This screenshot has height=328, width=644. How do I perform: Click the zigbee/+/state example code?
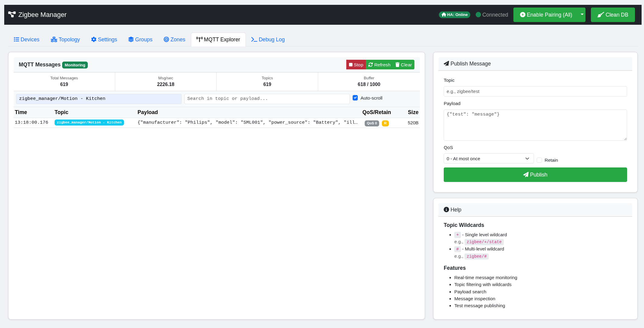(484, 242)
